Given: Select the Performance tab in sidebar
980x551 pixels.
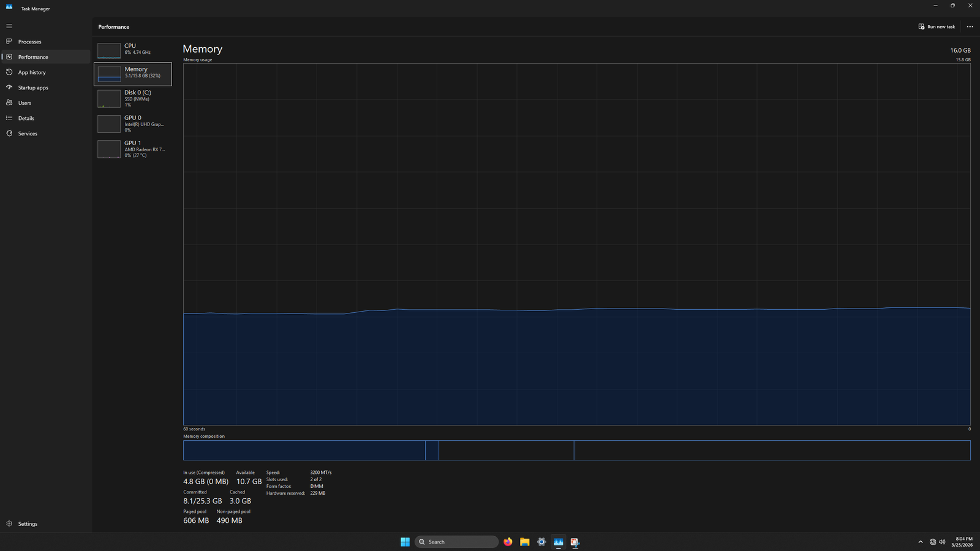Looking at the screenshot, I should click(33, 57).
